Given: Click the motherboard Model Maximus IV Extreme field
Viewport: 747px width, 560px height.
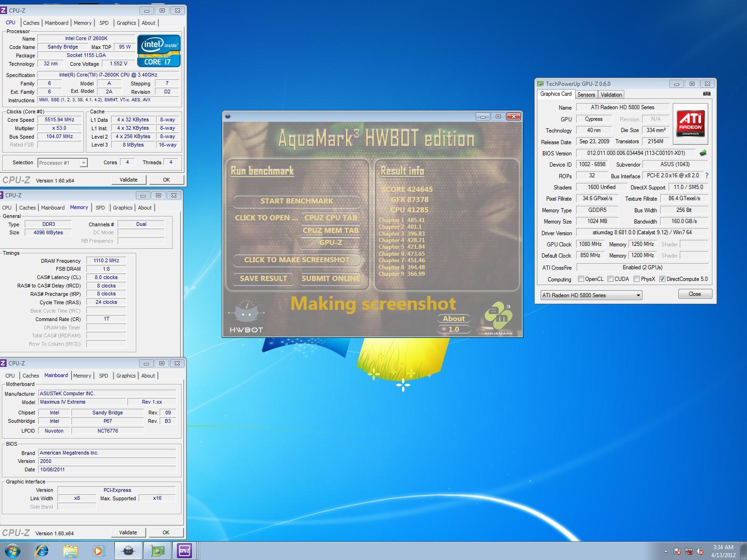Looking at the screenshot, I should point(82,402).
